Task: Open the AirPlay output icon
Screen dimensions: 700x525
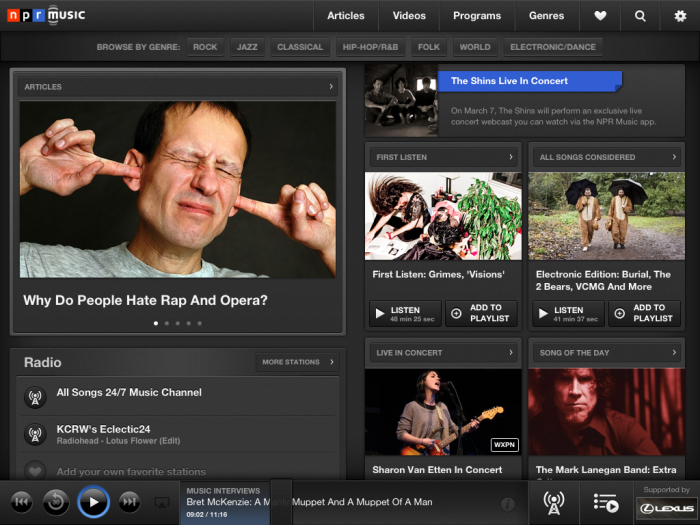Action: (x=162, y=502)
